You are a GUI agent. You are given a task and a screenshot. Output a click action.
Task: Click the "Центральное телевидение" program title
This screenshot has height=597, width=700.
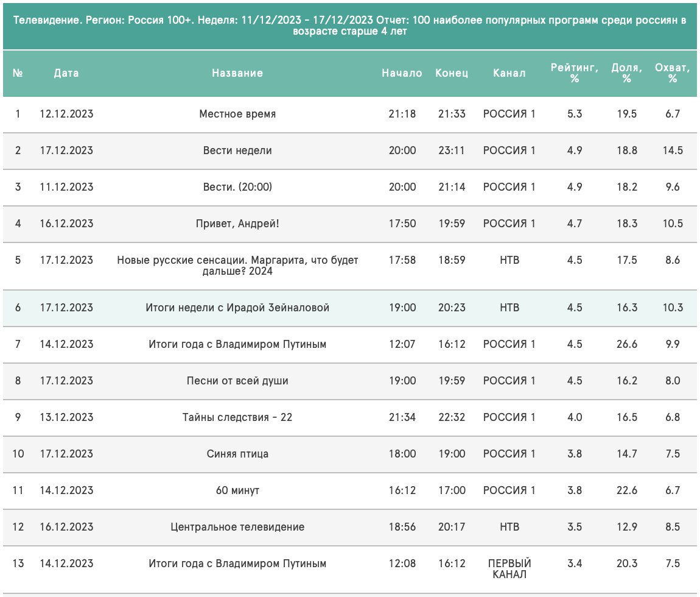(x=237, y=527)
